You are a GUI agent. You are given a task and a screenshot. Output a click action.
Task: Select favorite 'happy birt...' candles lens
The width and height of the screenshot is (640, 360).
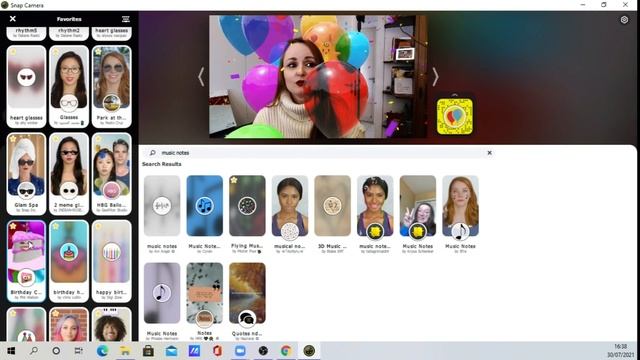(x=111, y=261)
